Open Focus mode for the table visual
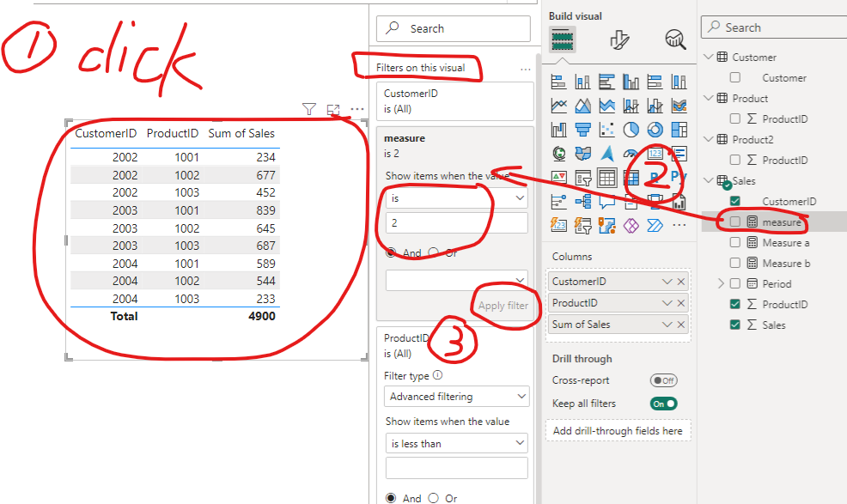Image resolution: width=847 pixels, height=504 pixels. [x=333, y=110]
